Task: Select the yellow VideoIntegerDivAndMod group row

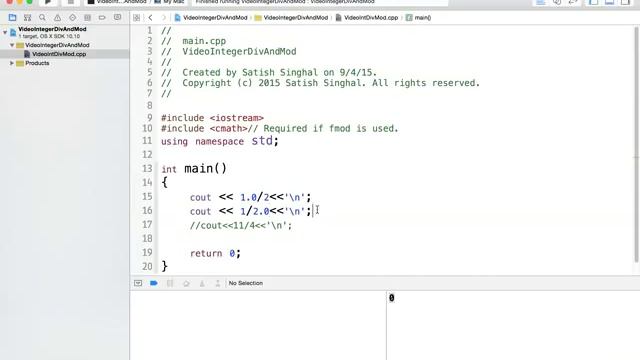Action: tap(65, 45)
